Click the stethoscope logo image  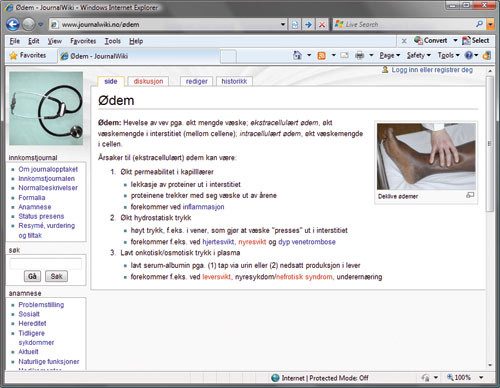[46, 108]
